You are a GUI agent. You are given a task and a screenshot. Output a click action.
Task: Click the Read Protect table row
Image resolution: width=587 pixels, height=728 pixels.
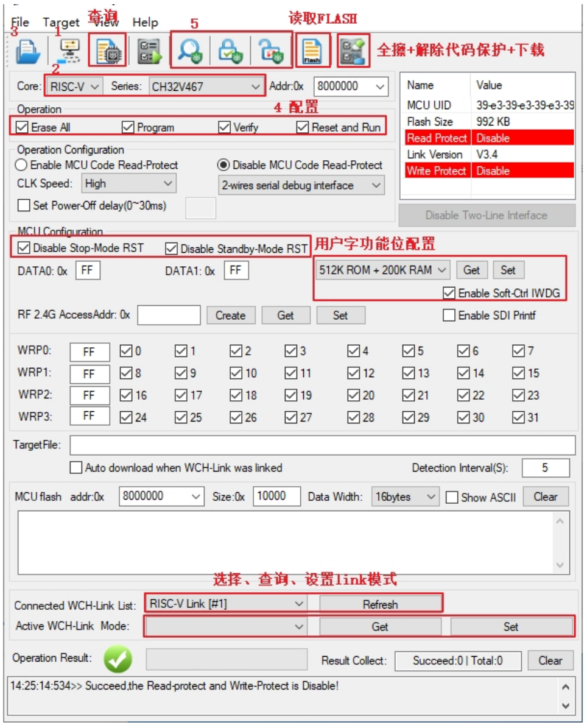pyautogui.click(x=490, y=138)
